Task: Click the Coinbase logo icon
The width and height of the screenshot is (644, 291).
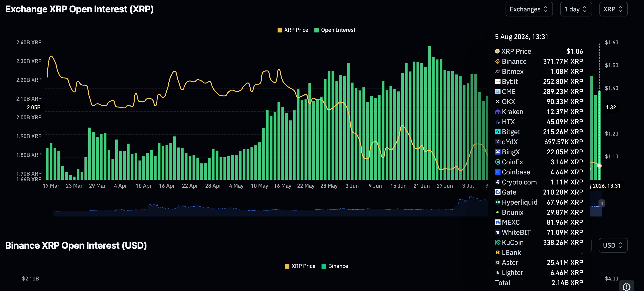Action: click(498, 172)
